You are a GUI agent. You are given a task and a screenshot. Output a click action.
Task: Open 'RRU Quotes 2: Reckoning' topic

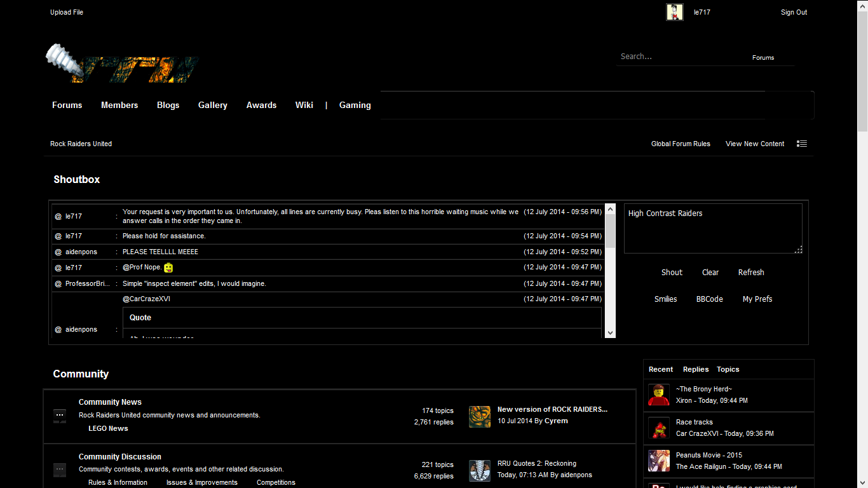tap(537, 463)
